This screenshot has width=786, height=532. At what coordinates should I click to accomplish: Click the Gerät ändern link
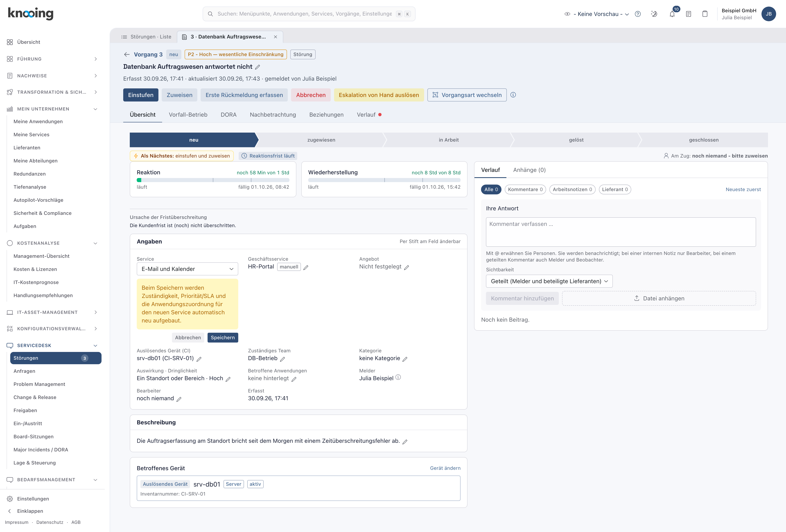(445, 468)
